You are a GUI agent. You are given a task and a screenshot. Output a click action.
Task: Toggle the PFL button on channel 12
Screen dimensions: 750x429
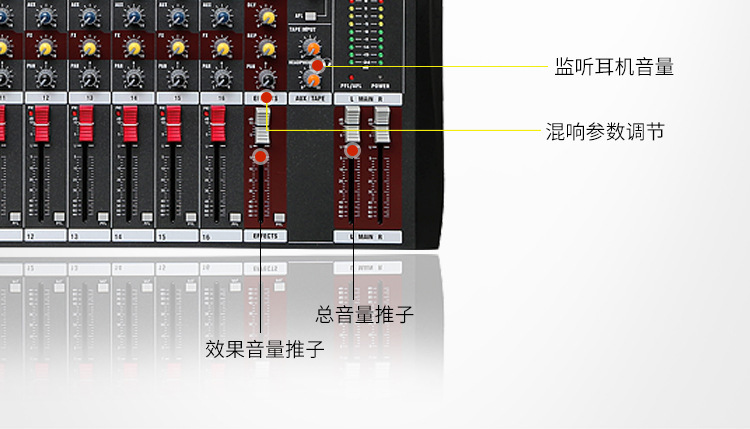coord(59,217)
